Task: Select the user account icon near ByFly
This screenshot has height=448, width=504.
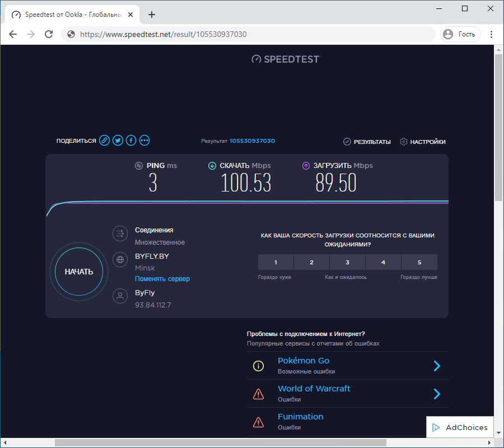Action: [120, 296]
